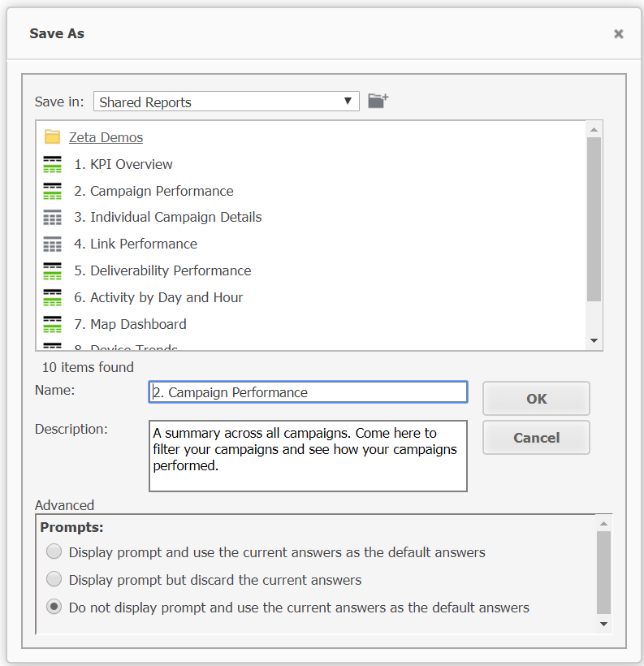644x666 pixels.
Task: Select 2. Campaign Performance in the list
Action: pyautogui.click(x=162, y=191)
